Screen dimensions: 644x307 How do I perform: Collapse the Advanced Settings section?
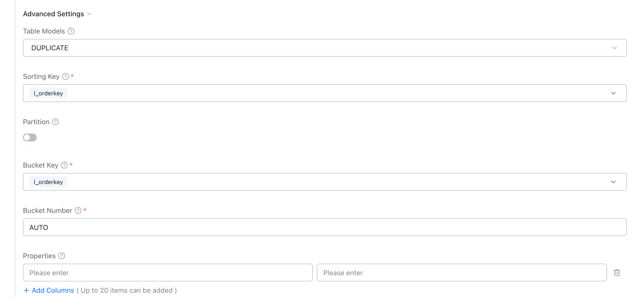pos(89,14)
